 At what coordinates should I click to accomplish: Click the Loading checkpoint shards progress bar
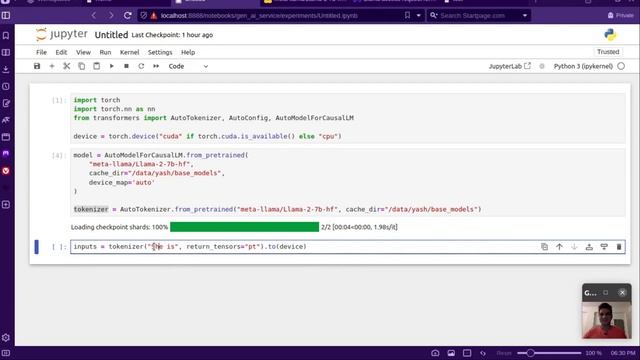(x=244, y=227)
